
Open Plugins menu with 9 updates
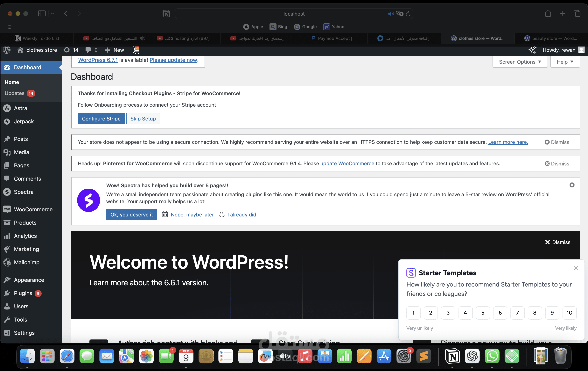23,293
